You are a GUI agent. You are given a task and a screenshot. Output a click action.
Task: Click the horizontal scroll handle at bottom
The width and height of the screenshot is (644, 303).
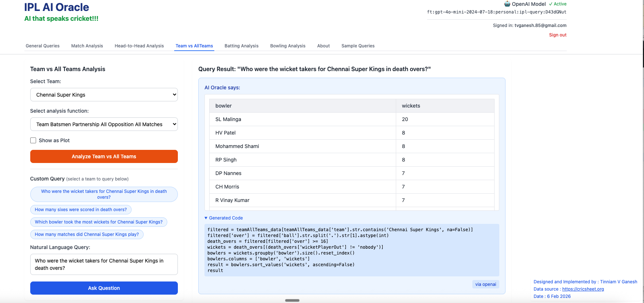(292, 300)
